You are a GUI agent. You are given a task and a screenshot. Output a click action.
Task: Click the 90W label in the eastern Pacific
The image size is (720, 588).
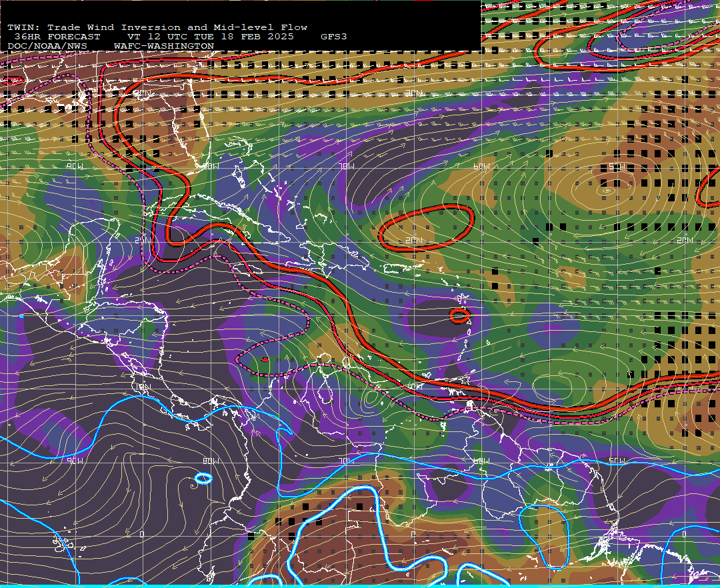click(x=75, y=461)
